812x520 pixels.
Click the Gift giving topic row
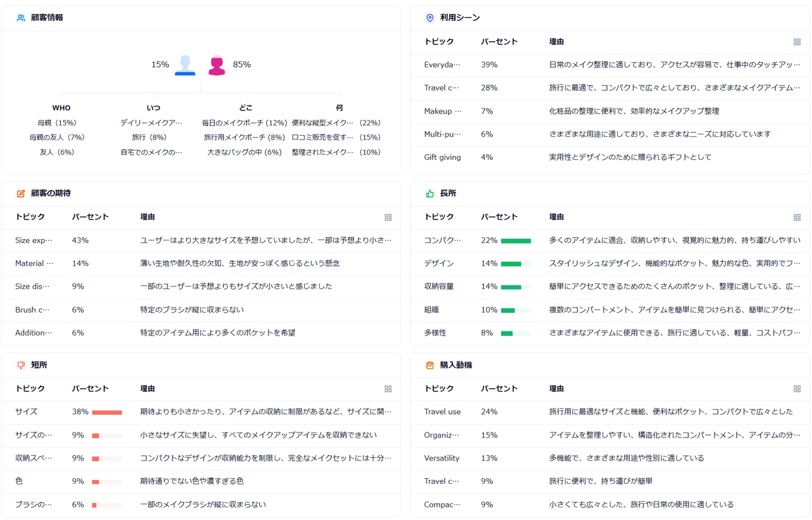(609, 157)
